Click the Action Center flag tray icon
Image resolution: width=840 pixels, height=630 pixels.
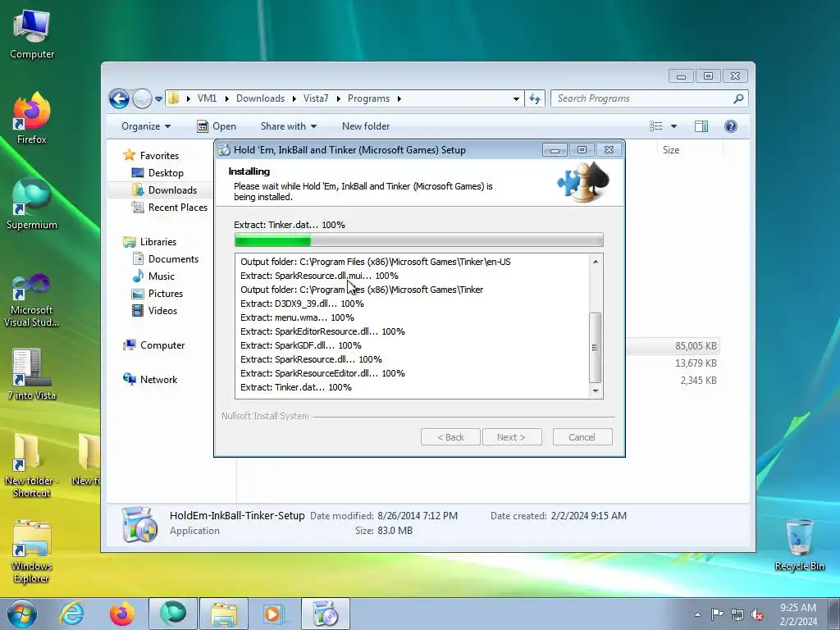click(717, 614)
